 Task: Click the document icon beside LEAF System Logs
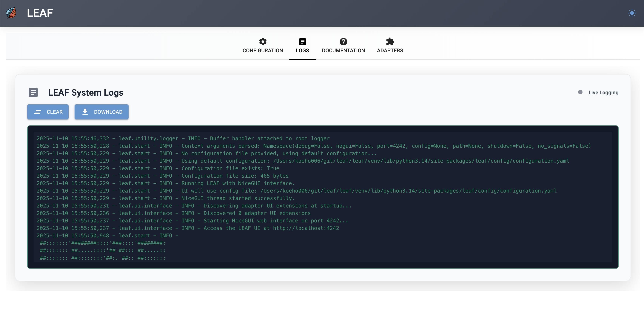pyautogui.click(x=33, y=92)
